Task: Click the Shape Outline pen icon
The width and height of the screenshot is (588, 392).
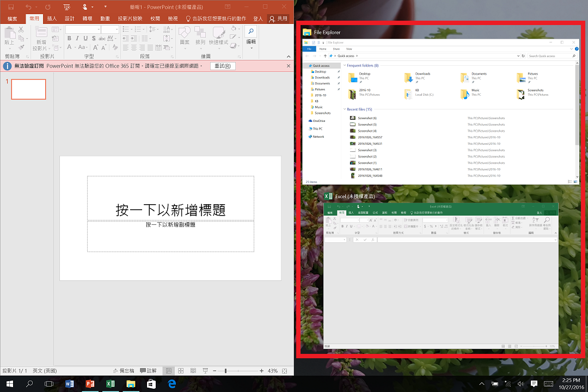Action: pyautogui.click(x=233, y=37)
